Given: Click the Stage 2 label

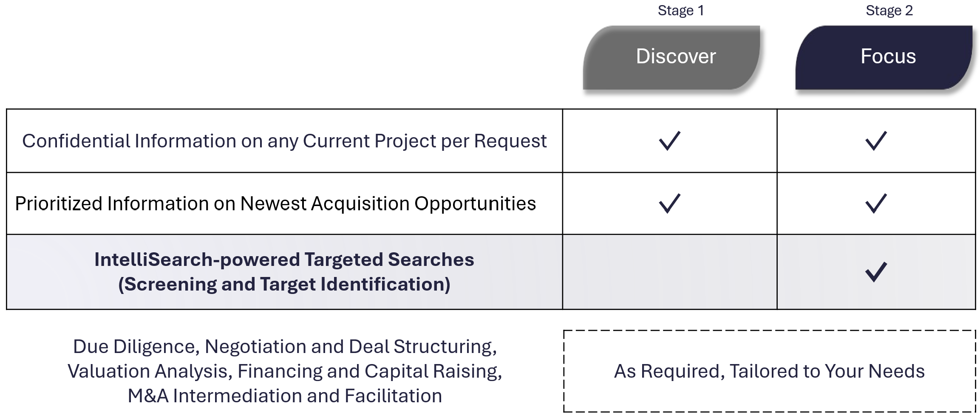Looking at the screenshot, I should click(889, 10).
